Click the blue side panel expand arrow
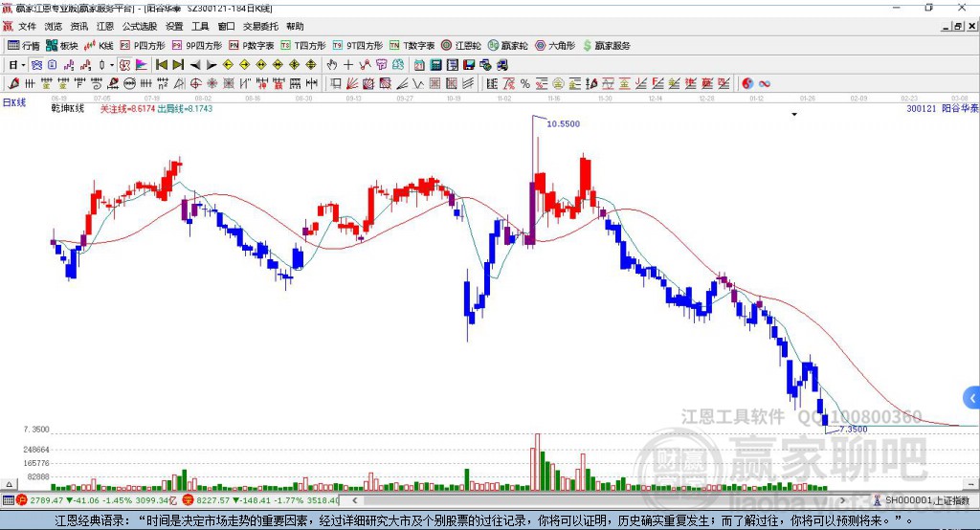980x530 pixels. pyautogui.click(x=972, y=398)
